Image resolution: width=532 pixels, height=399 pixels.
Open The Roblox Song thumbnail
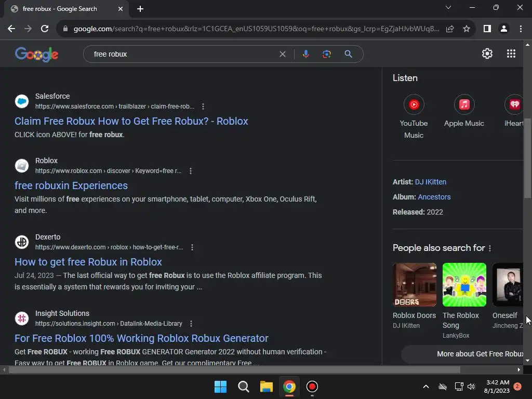[464, 285]
